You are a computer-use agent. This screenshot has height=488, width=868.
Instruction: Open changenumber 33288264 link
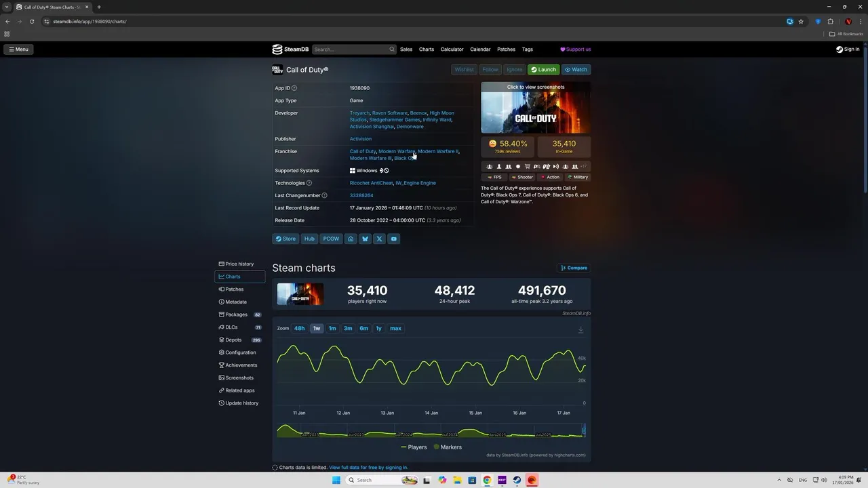361,195
